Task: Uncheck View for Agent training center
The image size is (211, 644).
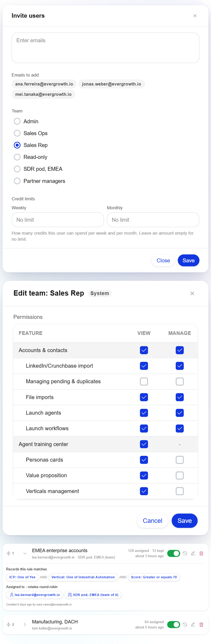Action: 144,444
